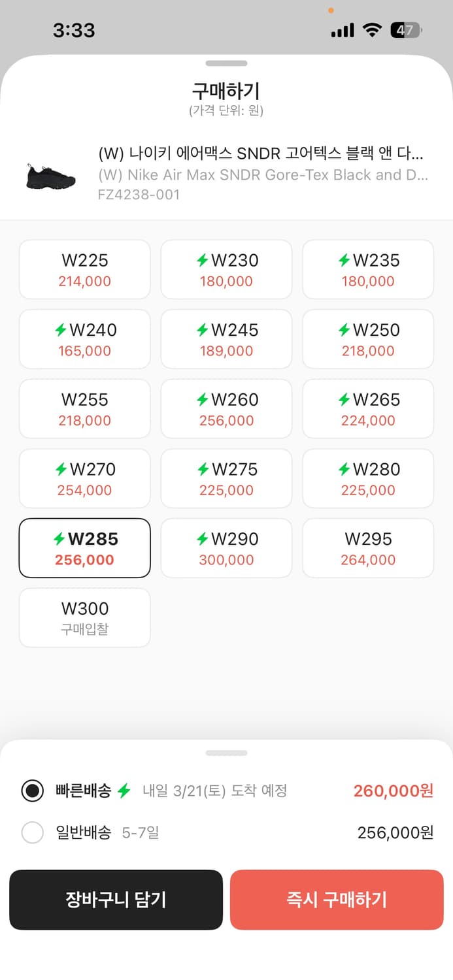Tap the lightning icon beside 빠른배송

click(x=124, y=791)
